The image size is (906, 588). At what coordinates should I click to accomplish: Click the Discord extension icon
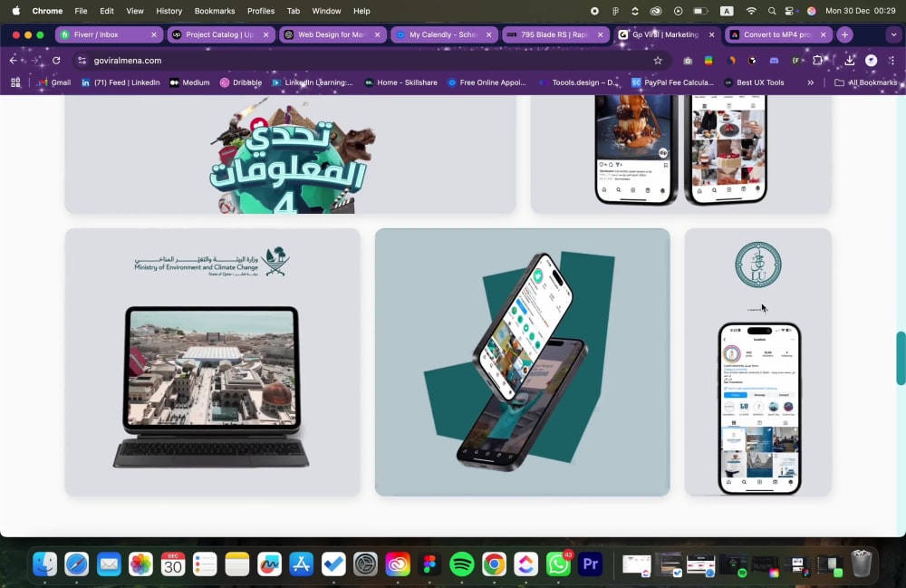(775, 61)
